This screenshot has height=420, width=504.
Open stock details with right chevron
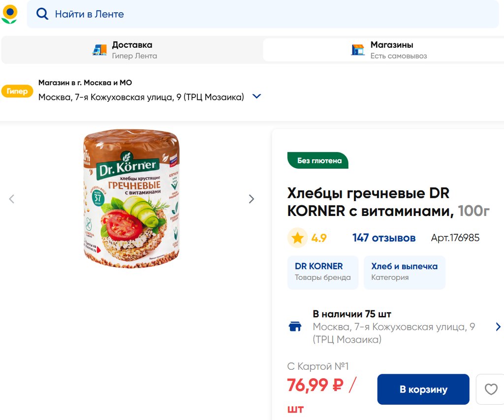click(x=498, y=327)
